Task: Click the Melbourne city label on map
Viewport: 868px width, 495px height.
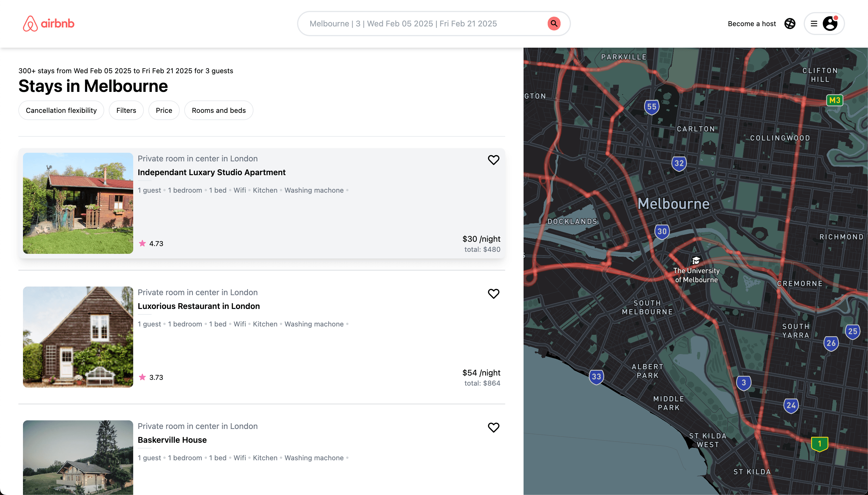Action: click(x=673, y=204)
